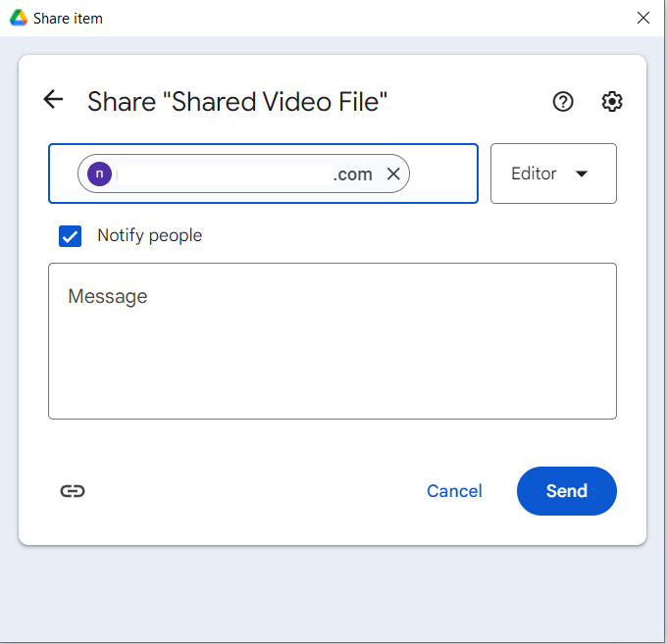Click the 'Notify people' label text
Viewport: 667px width, 644px height.
(149, 235)
